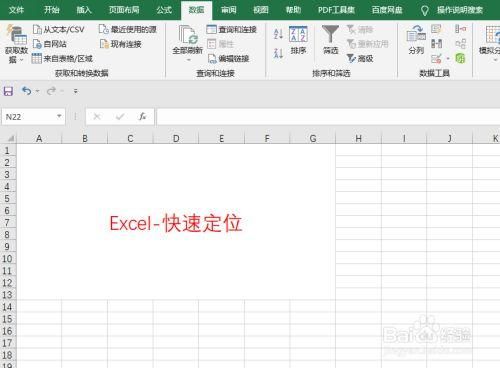The height and width of the screenshot is (368, 500).
Task: Click the 编辑链接 button
Action: coord(229,58)
